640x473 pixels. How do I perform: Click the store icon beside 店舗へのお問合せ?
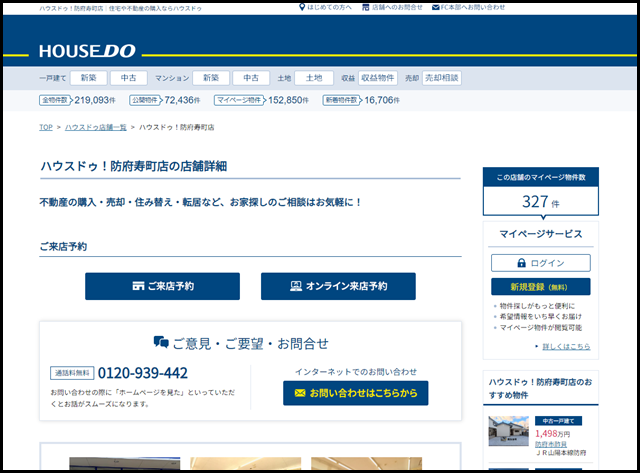366,7
